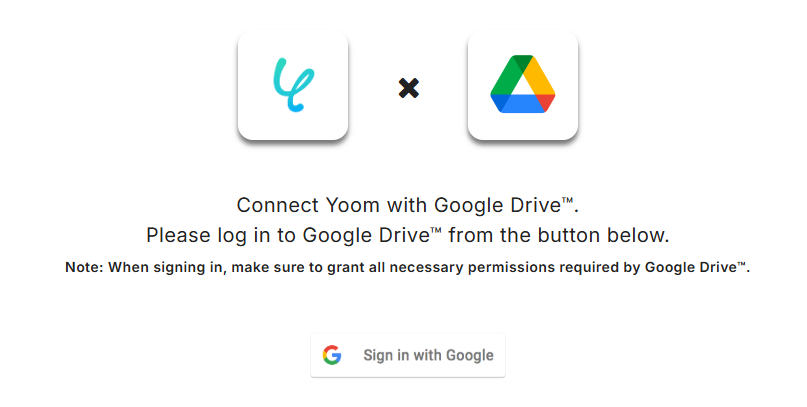The image size is (807, 407).
Task: Click the "Please log in to Google Drive" line
Action: coord(408,236)
